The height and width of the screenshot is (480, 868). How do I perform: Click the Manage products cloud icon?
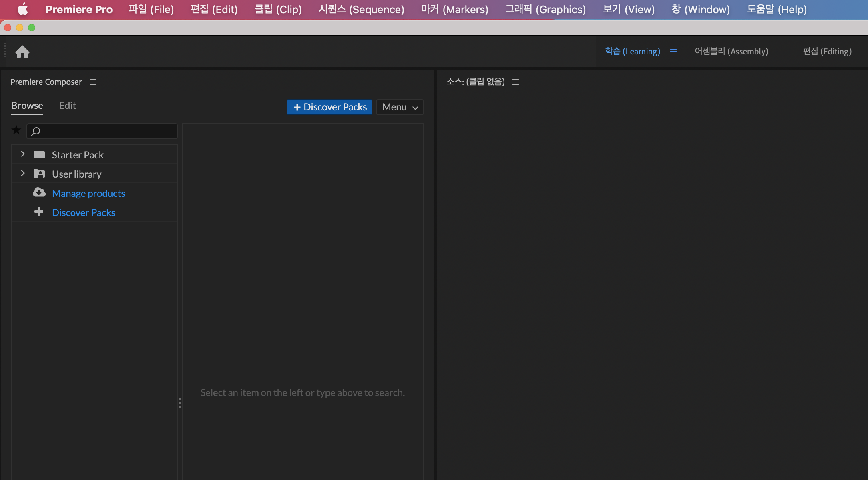point(39,193)
